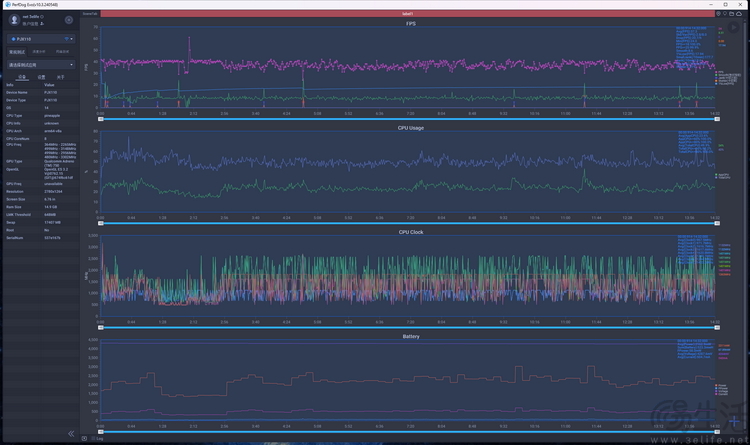
Task: Click the CPU Usage chart title
Action: [x=410, y=128]
